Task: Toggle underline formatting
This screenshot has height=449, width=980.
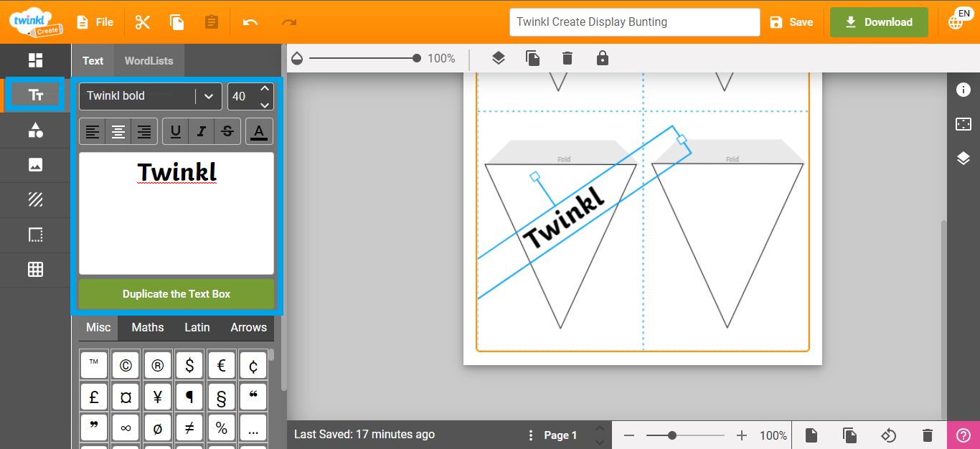Action: 176,131
